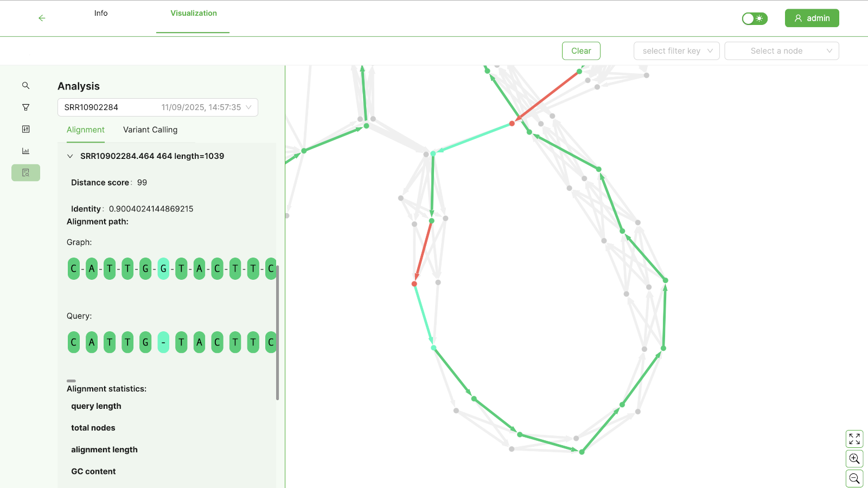Click the Clear button
Image resolution: width=868 pixels, height=488 pixels.
pyautogui.click(x=581, y=51)
